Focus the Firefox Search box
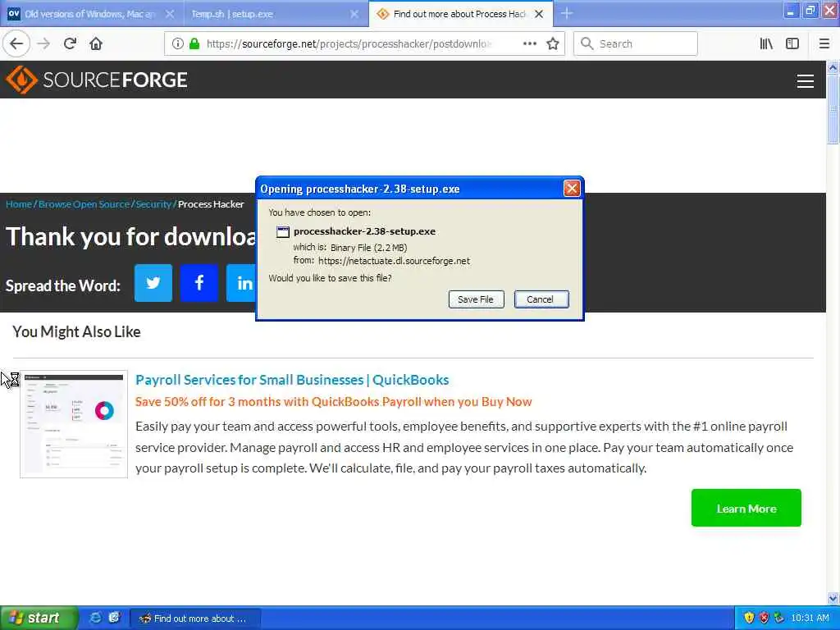The height and width of the screenshot is (630, 840). [636, 43]
